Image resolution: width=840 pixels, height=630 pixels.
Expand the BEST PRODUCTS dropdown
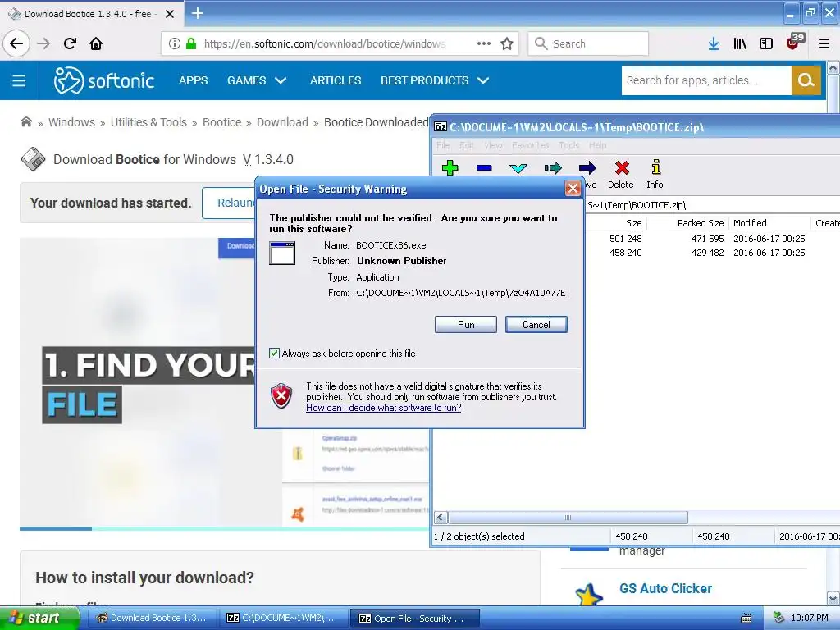tap(435, 80)
